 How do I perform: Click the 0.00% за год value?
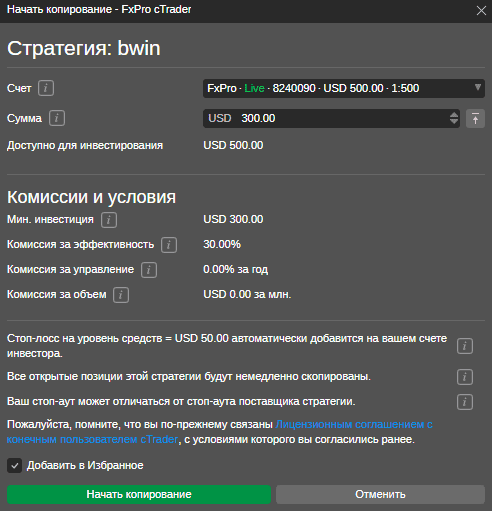pyautogui.click(x=236, y=269)
